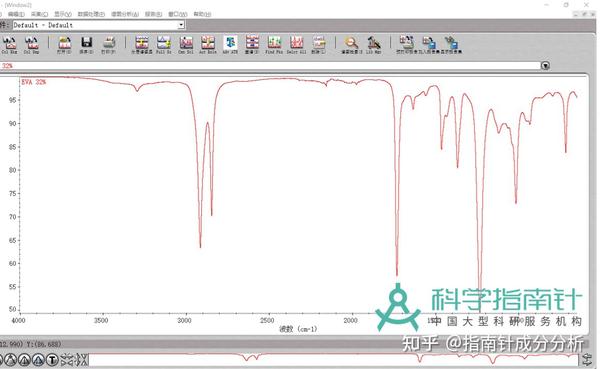Apply Aut Bsln automatic baseline correction

click(x=208, y=45)
